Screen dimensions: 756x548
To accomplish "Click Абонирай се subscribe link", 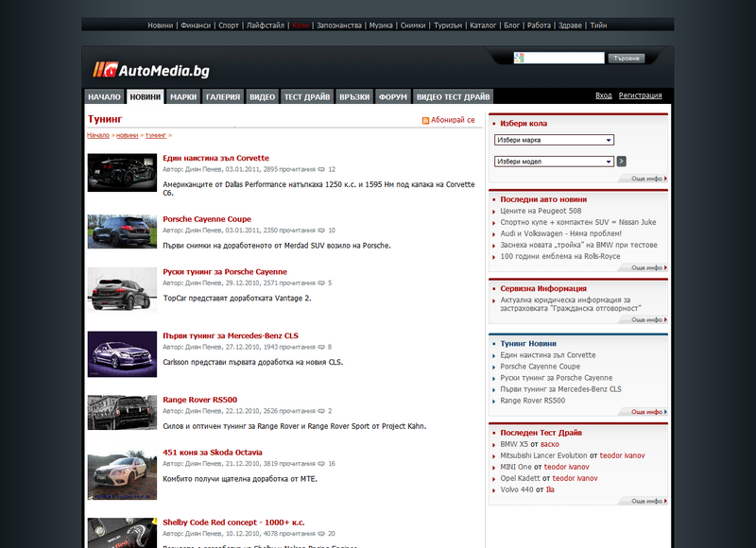I will click(x=453, y=120).
